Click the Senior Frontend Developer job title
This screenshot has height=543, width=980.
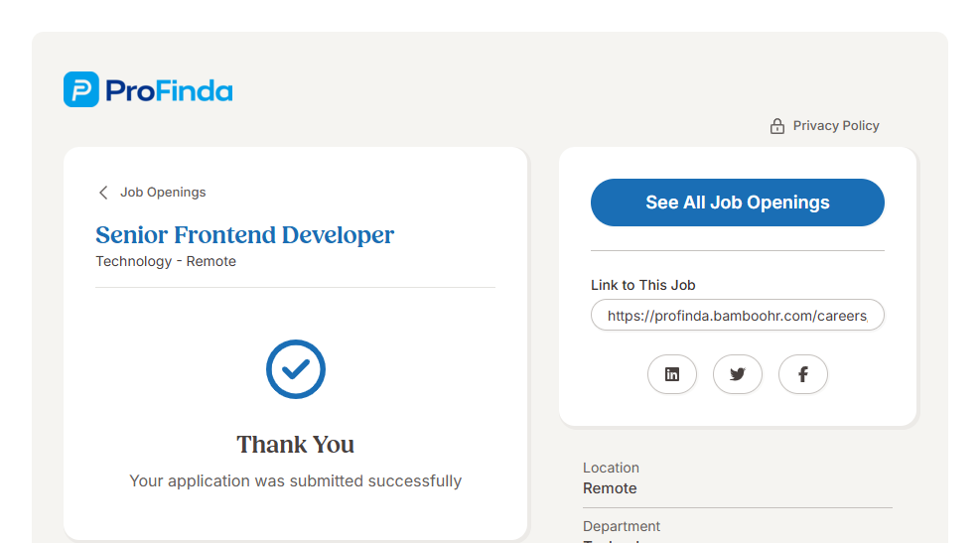(x=244, y=235)
